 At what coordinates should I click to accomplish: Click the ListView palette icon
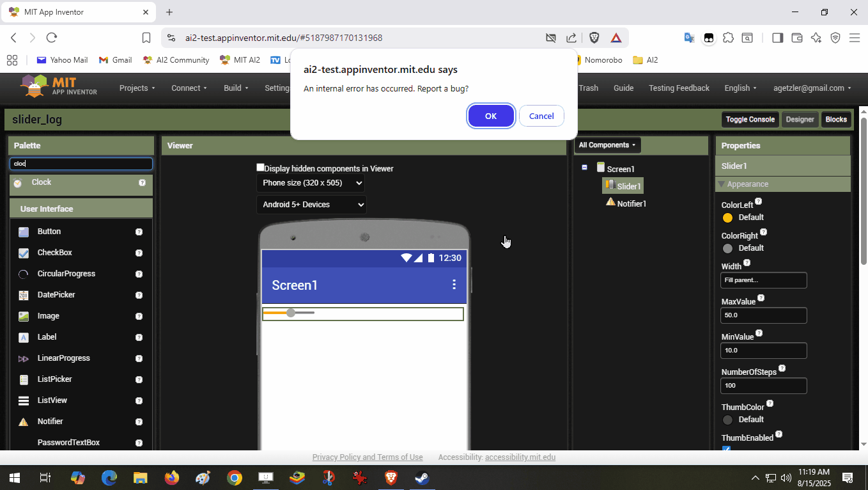point(24,400)
